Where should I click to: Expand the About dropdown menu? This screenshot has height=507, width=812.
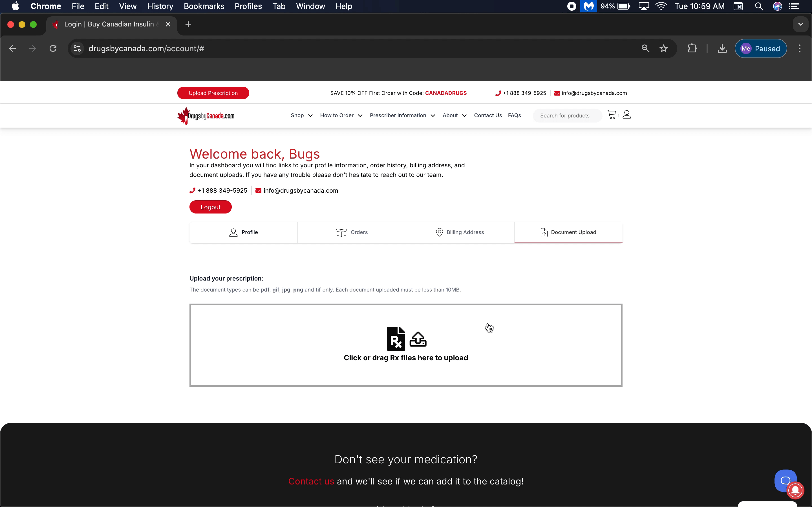click(x=454, y=115)
